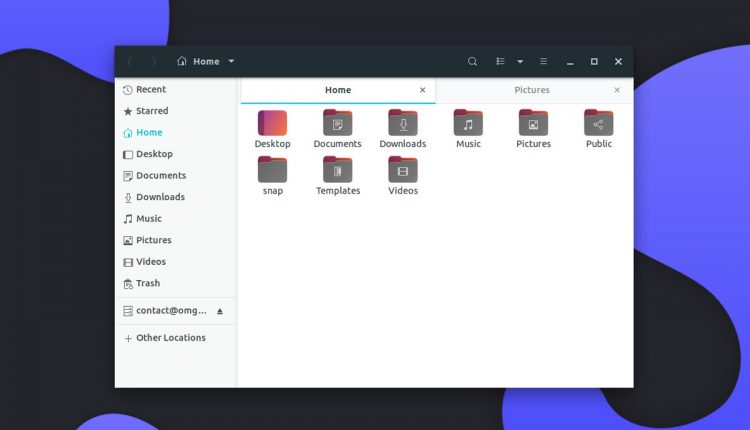
Task: Click the Home path bar button
Action: [x=206, y=61]
